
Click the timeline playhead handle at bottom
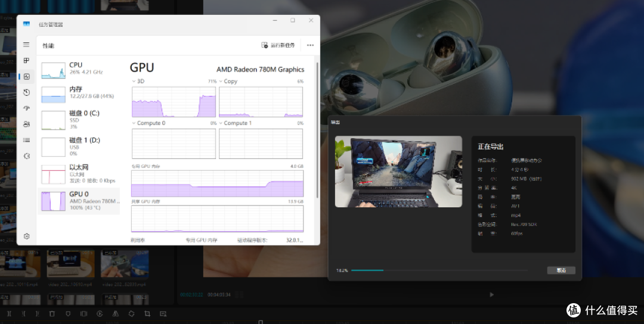click(x=261, y=322)
